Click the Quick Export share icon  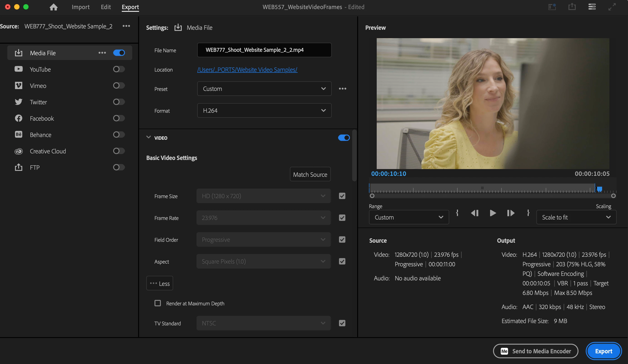(572, 7)
